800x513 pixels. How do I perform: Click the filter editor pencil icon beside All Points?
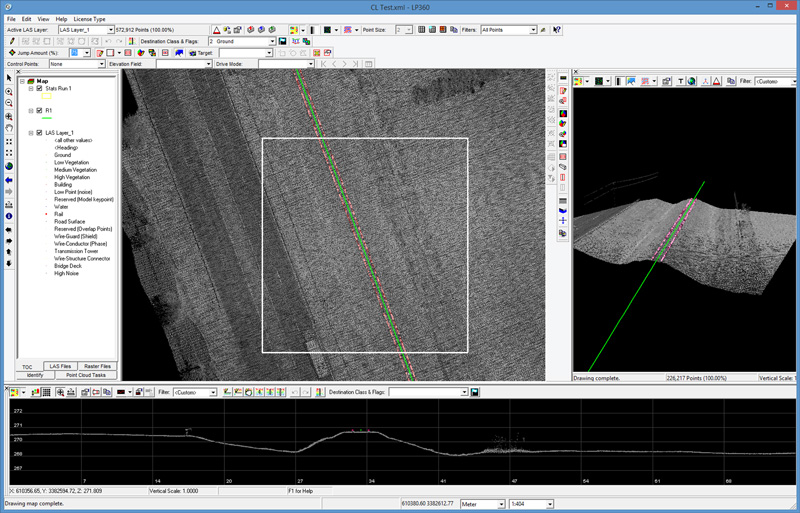pyautogui.click(x=543, y=30)
